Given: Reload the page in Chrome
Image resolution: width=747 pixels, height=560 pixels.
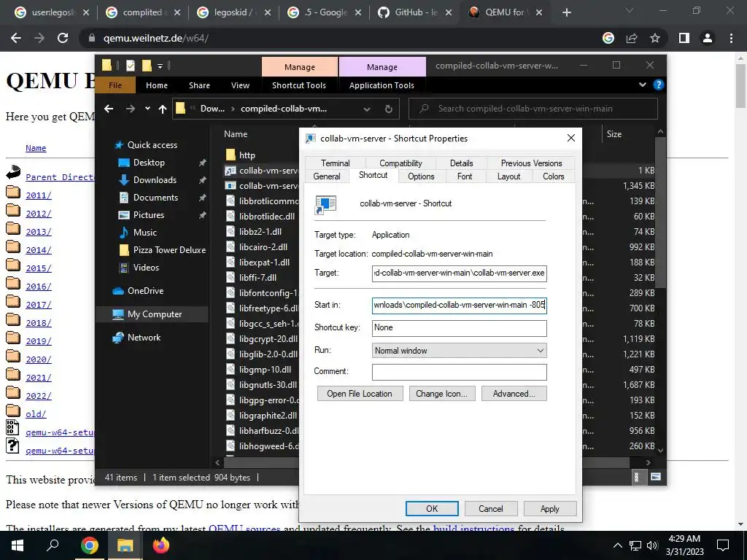Looking at the screenshot, I should coord(63,38).
